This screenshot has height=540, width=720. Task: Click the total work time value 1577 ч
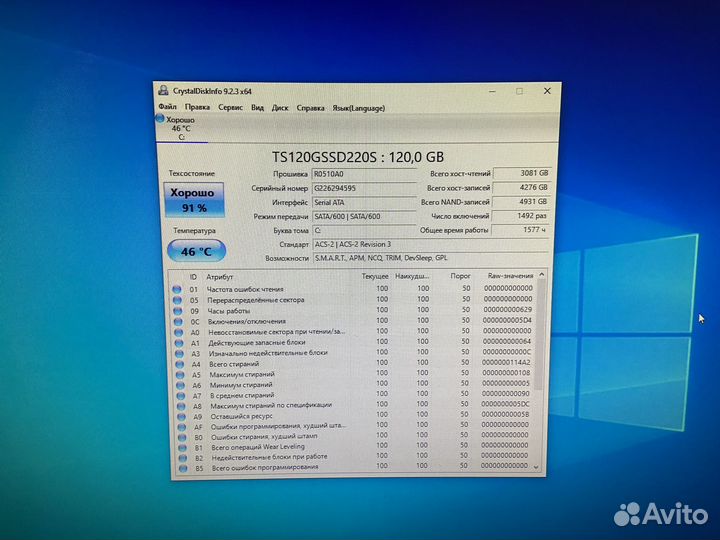[x=521, y=230]
